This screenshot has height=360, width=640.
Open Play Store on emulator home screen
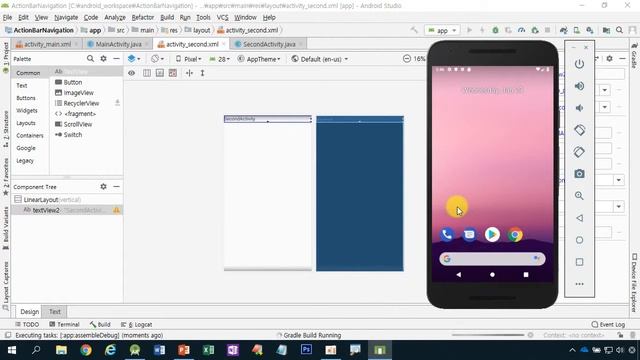(492, 235)
